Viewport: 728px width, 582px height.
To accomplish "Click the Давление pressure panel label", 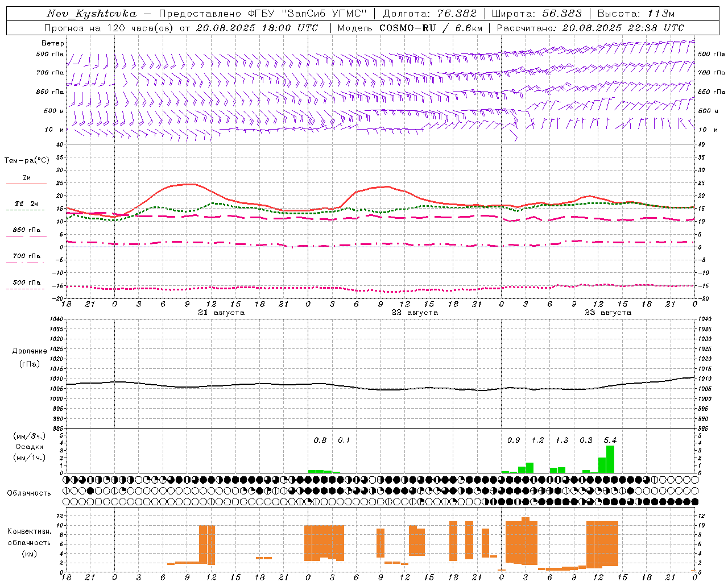I will [29, 351].
